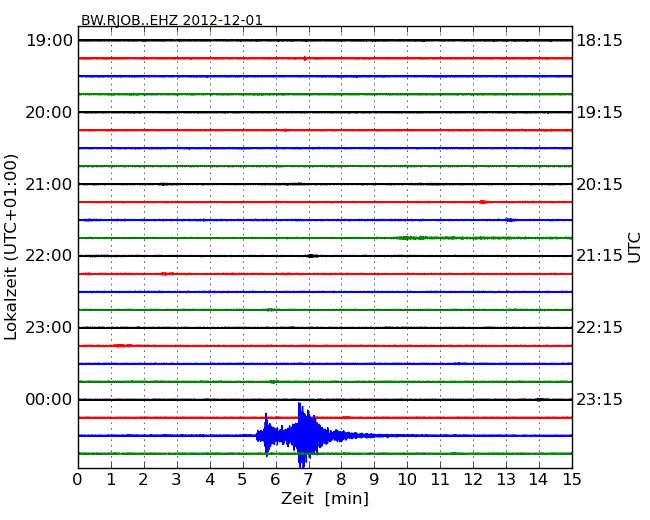Click the x-axis tick label 0

pos(78,479)
